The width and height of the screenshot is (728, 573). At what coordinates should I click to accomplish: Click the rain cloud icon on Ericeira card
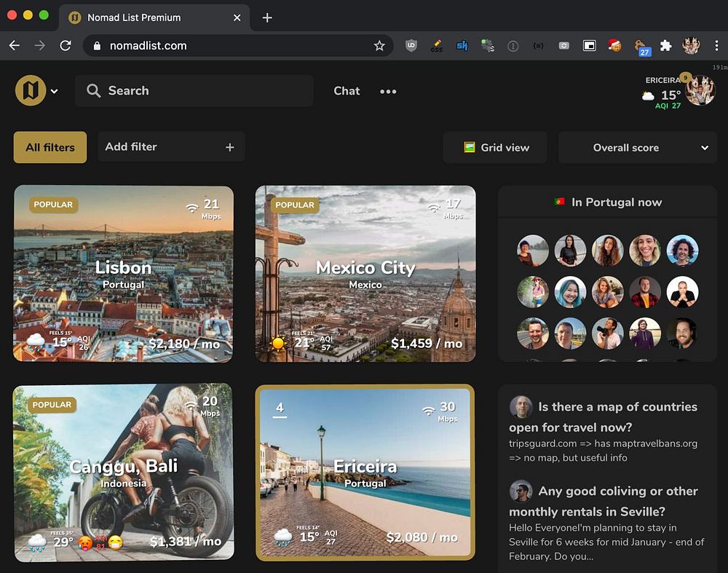tap(282, 537)
